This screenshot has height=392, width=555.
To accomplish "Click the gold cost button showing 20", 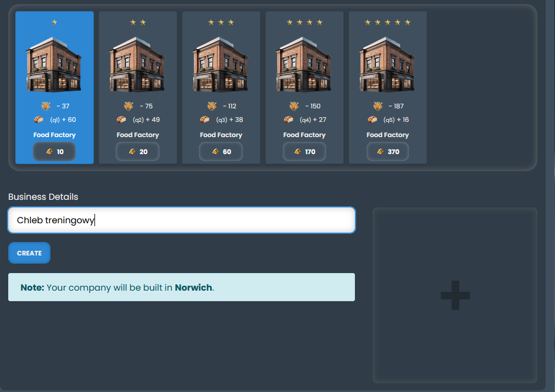I will (x=137, y=152).
